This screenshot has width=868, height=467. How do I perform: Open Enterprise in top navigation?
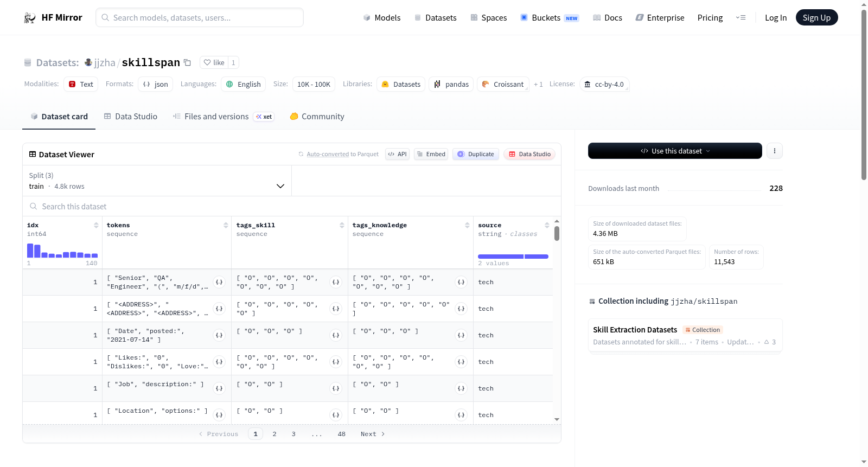click(x=660, y=17)
